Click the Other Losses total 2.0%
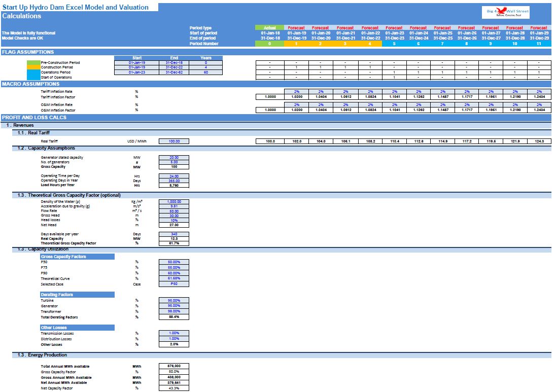The height and width of the screenshot is (392, 556). click(x=173, y=344)
